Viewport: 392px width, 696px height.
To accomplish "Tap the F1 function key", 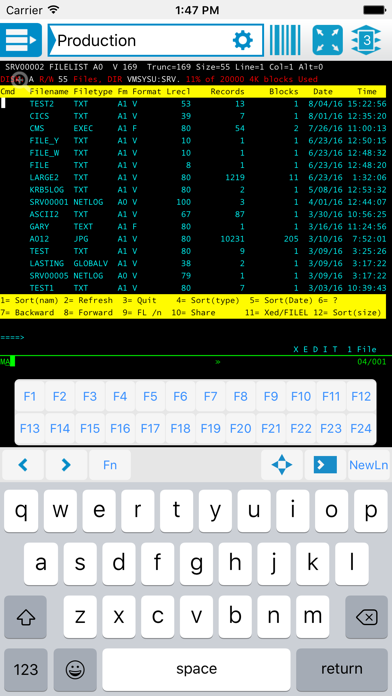I will click(x=29, y=396).
